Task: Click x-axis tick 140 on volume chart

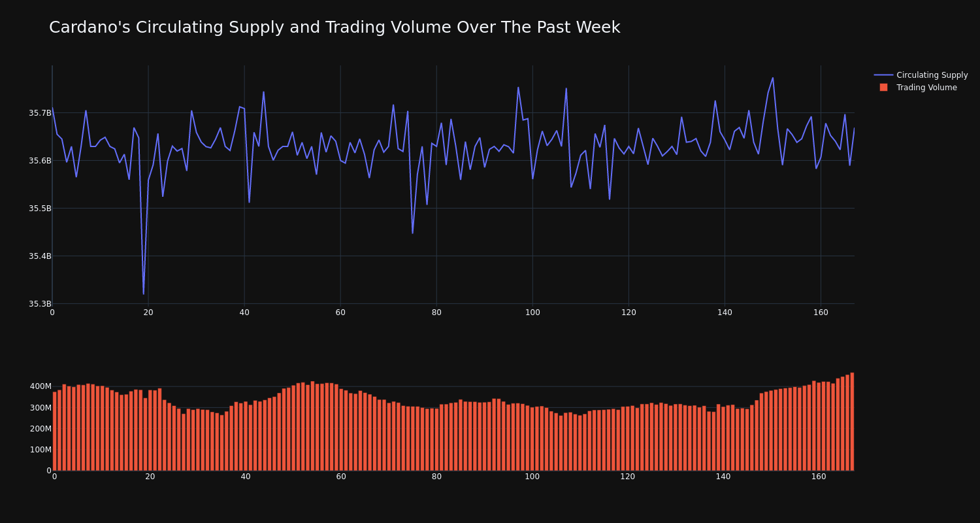Action: point(723,477)
